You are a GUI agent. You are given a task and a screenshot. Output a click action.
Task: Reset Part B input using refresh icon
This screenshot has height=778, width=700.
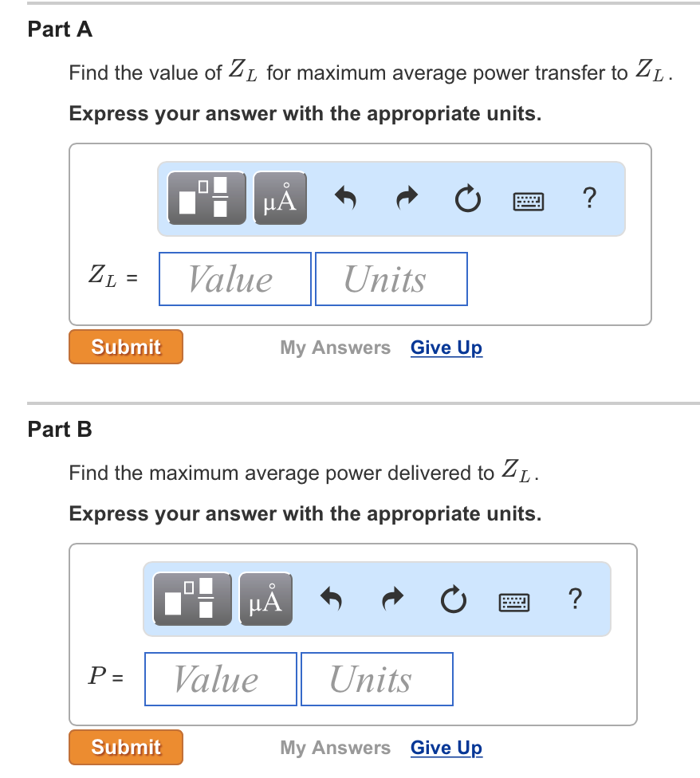(453, 599)
